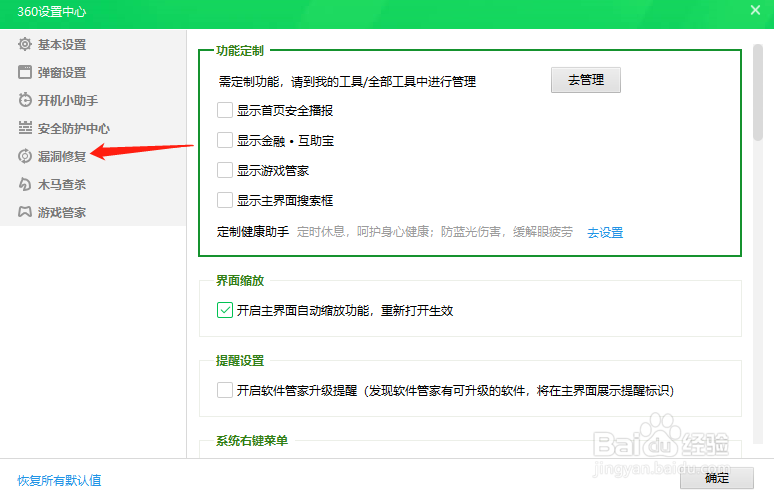Click the gamepad icon beside 游戏管家
The width and height of the screenshot is (774, 495).
tap(25, 212)
